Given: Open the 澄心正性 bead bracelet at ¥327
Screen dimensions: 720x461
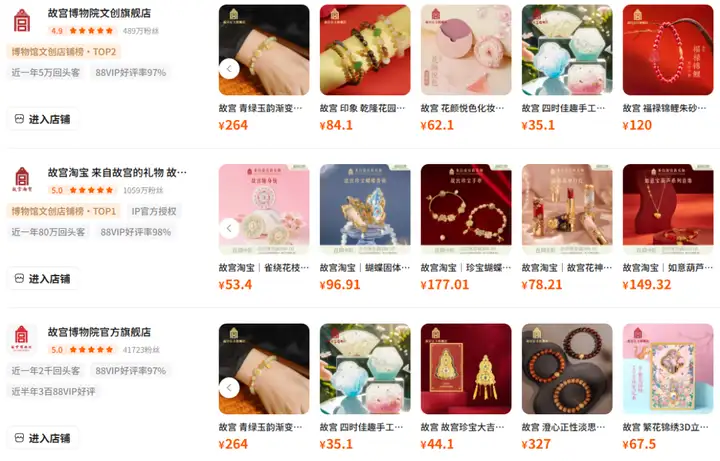Looking at the screenshot, I should pyautogui.click(x=567, y=369).
